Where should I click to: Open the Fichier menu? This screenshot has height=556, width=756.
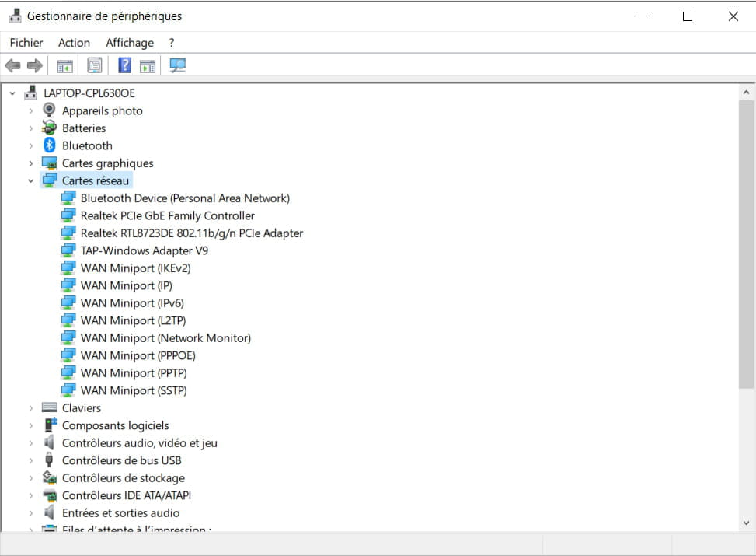(26, 43)
